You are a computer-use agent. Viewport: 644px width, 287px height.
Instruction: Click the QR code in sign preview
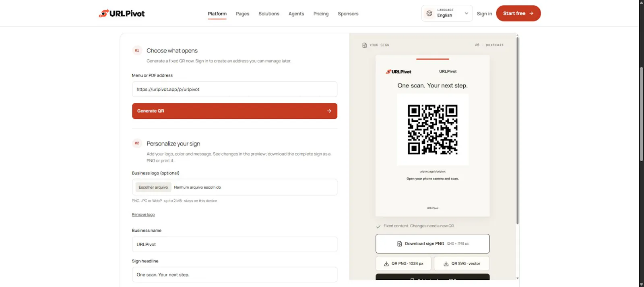(433, 129)
